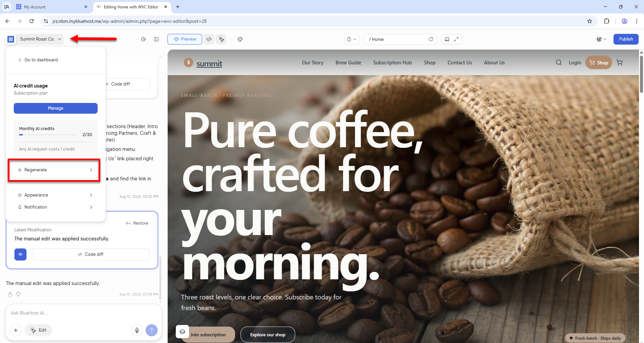644x343 pixels.
Task: Open the Shop text link in site navigation
Action: point(430,63)
